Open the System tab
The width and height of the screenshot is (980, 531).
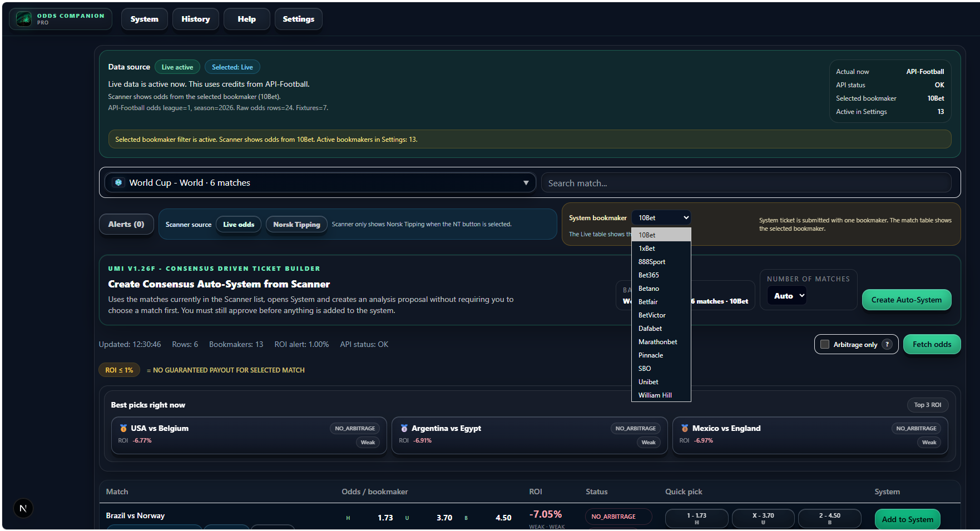coord(145,19)
